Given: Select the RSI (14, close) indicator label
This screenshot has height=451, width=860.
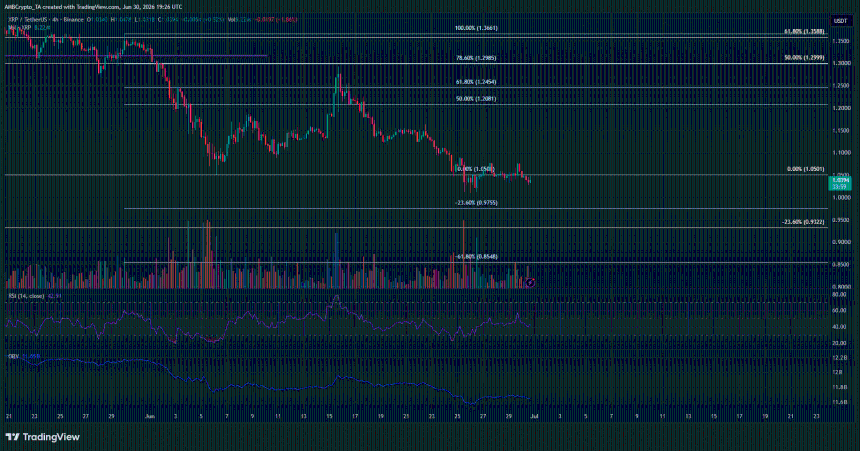Looking at the screenshot, I should [26, 296].
